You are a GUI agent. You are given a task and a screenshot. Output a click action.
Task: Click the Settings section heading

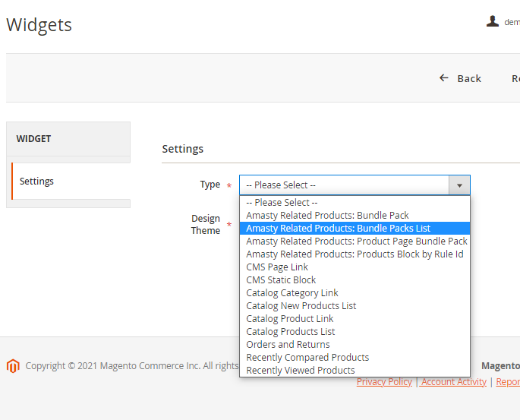[x=183, y=149]
